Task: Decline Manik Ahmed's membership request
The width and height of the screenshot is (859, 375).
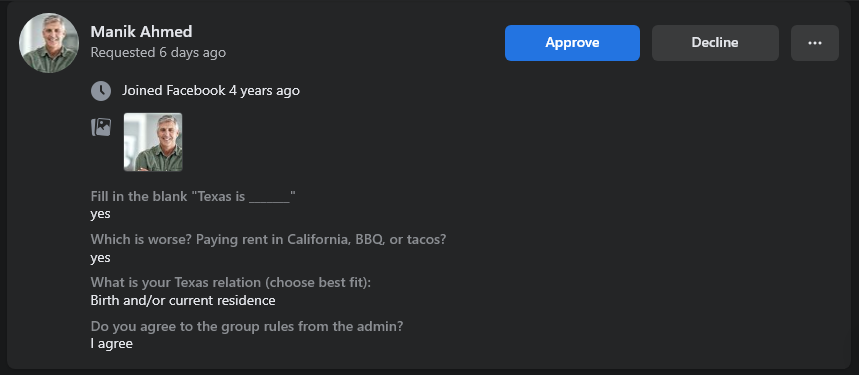Action: coord(715,43)
